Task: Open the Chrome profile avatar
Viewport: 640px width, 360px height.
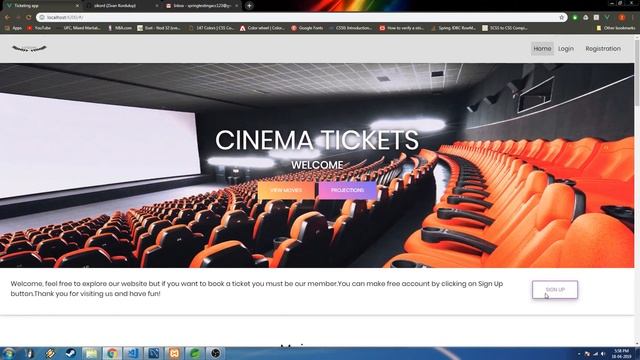Action: tap(622, 17)
